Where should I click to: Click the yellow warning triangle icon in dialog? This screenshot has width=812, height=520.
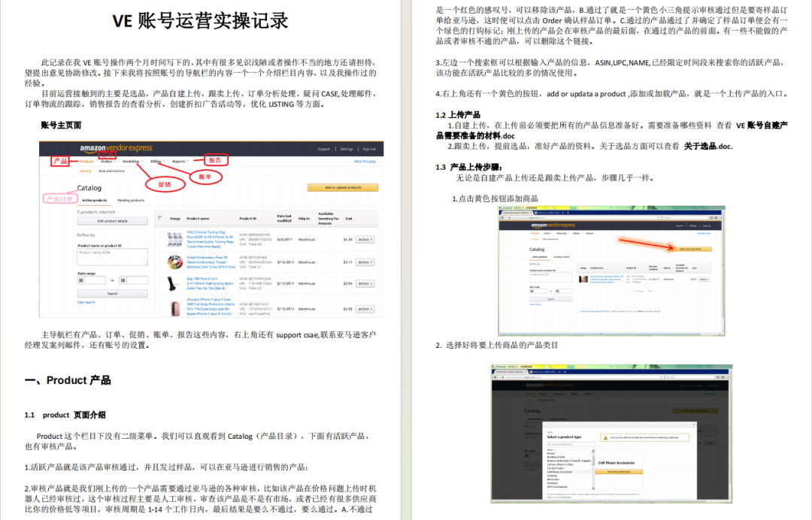(x=605, y=438)
